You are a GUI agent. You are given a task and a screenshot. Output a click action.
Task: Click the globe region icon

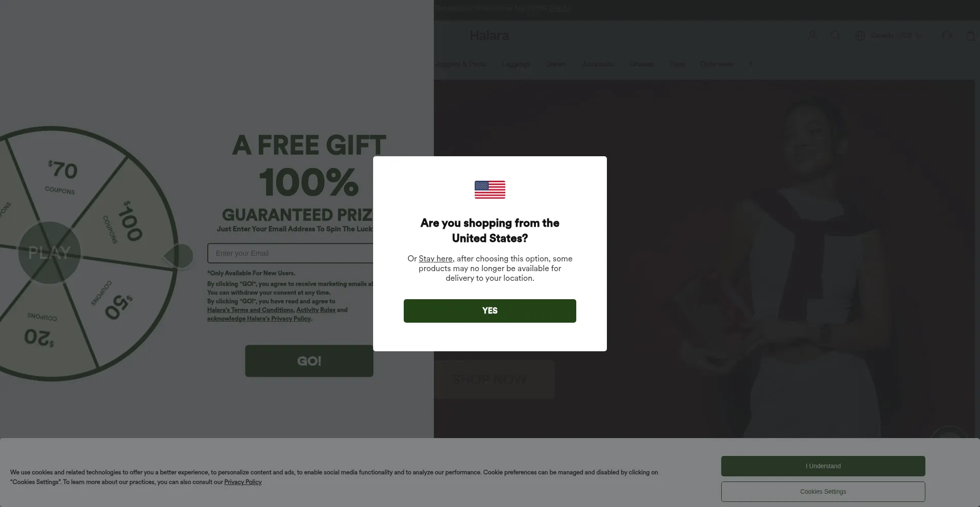point(860,35)
